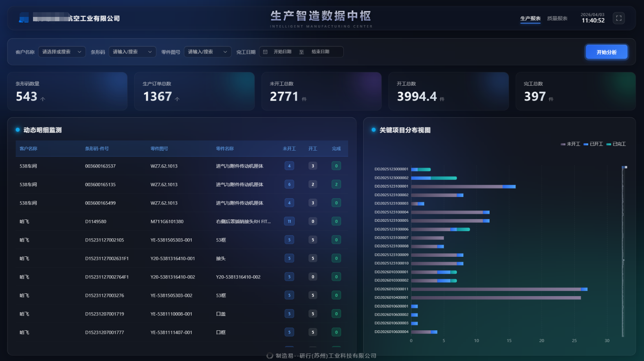Click the footer 制造易 logo icon

270,355
